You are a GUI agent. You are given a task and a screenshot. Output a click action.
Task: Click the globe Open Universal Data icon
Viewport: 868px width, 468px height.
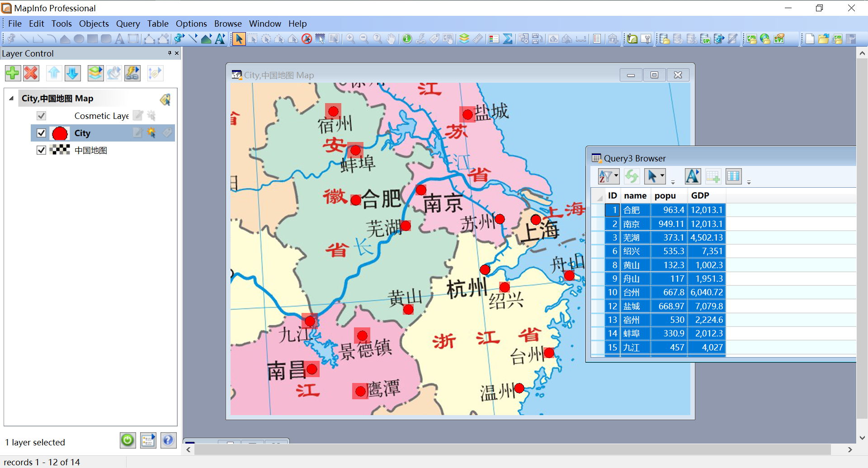click(x=765, y=39)
